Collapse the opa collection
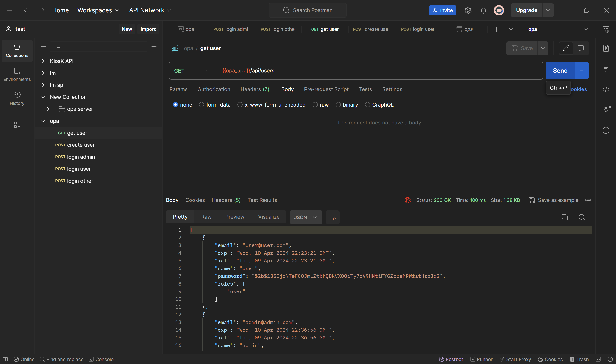Viewport: 616px width, 364px height. click(x=43, y=121)
